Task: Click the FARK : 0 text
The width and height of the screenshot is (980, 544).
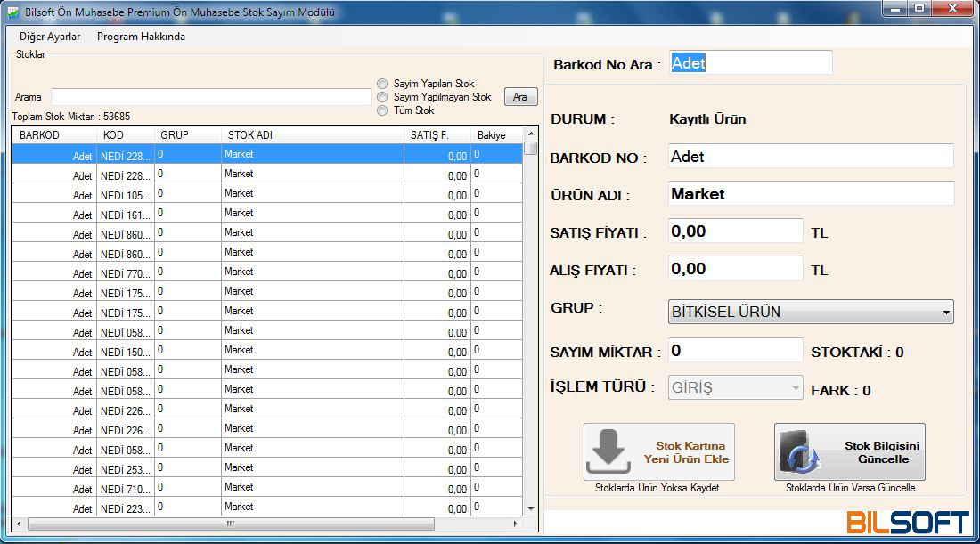Action: pyautogui.click(x=841, y=390)
